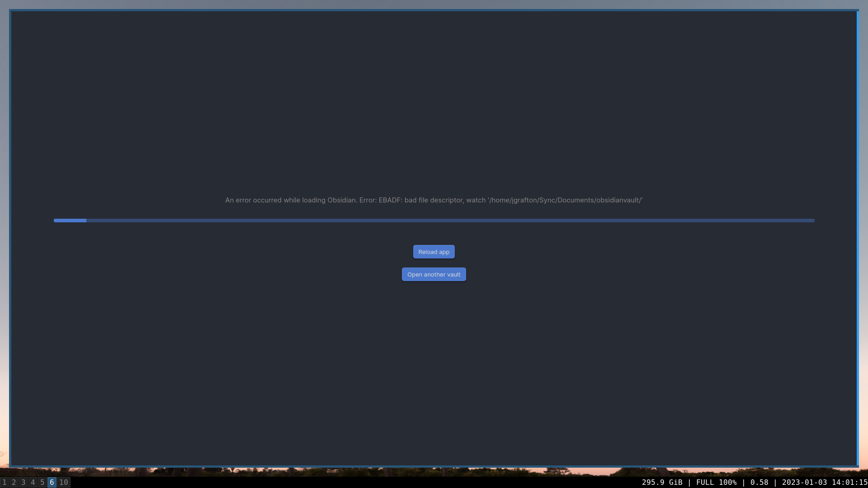Screen dimensions: 868x488
Task: Click the loading progress bar
Action: click(434, 221)
